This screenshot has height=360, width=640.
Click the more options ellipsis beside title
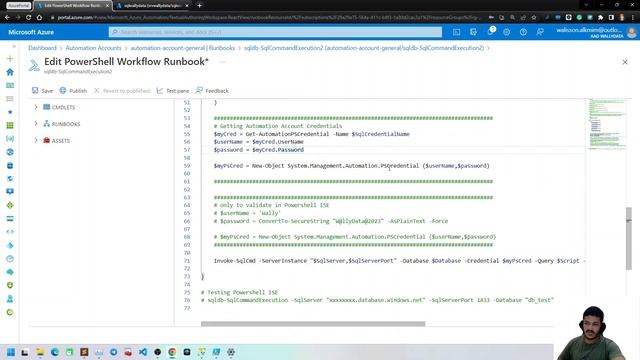222,62
